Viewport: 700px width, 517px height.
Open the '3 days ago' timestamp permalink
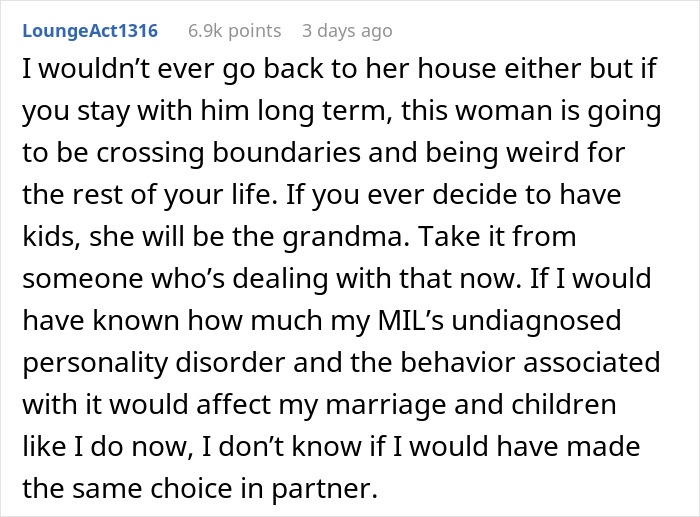(346, 31)
